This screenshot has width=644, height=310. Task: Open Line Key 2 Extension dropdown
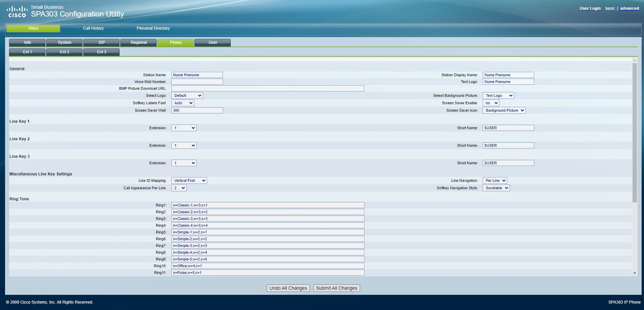click(184, 145)
